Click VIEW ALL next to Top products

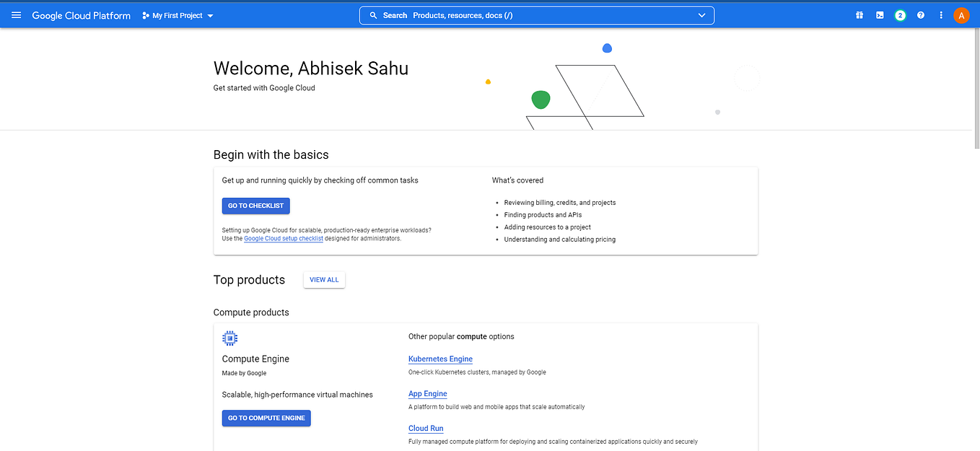tap(324, 279)
